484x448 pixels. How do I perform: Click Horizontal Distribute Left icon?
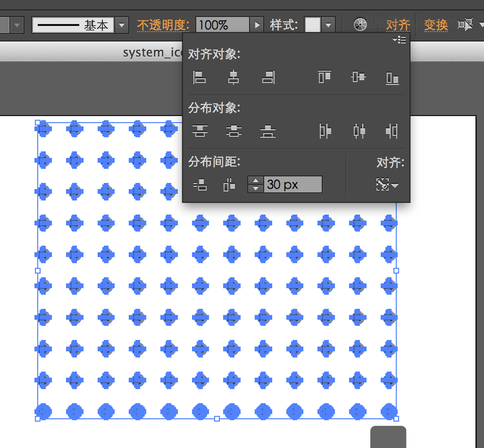pos(325,131)
